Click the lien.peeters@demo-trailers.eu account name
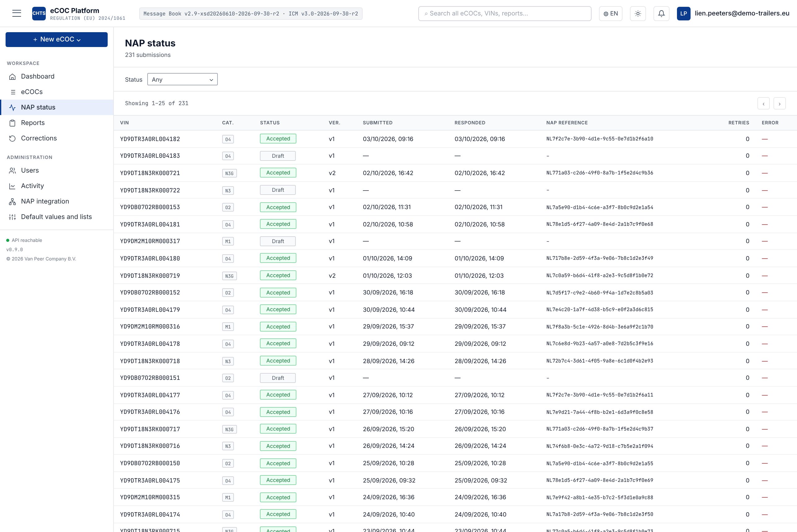The width and height of the screenshot is (797, 532). point(742,13)
